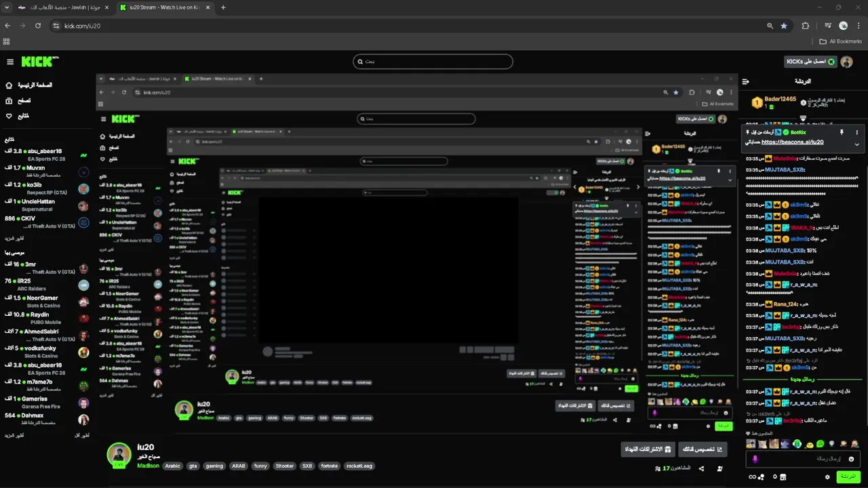Screen dimensions: 868x488
Task: Open the NoorGamer Slots & Casino channel
Action: [46, 302]
